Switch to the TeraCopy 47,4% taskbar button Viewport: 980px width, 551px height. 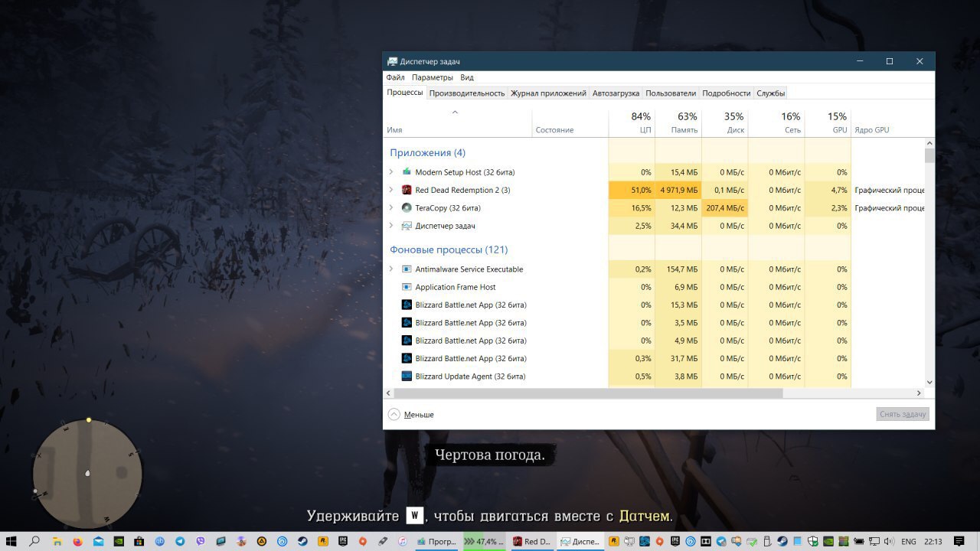484,541
